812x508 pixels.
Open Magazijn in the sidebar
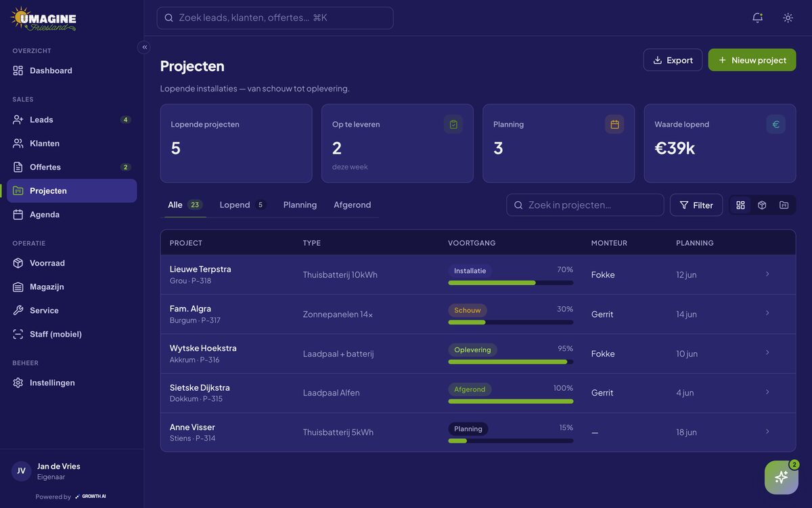coord(72,287)
